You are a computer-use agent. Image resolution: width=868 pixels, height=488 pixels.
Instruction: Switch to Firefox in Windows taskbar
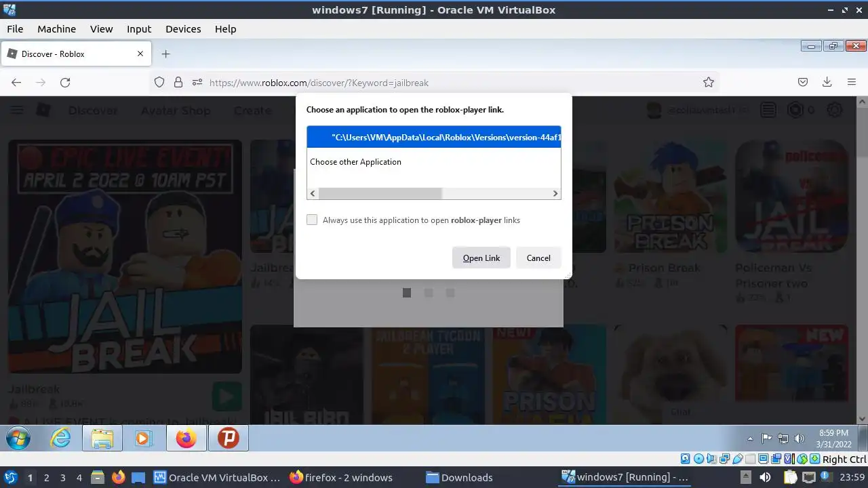click(x=186, y=439)
